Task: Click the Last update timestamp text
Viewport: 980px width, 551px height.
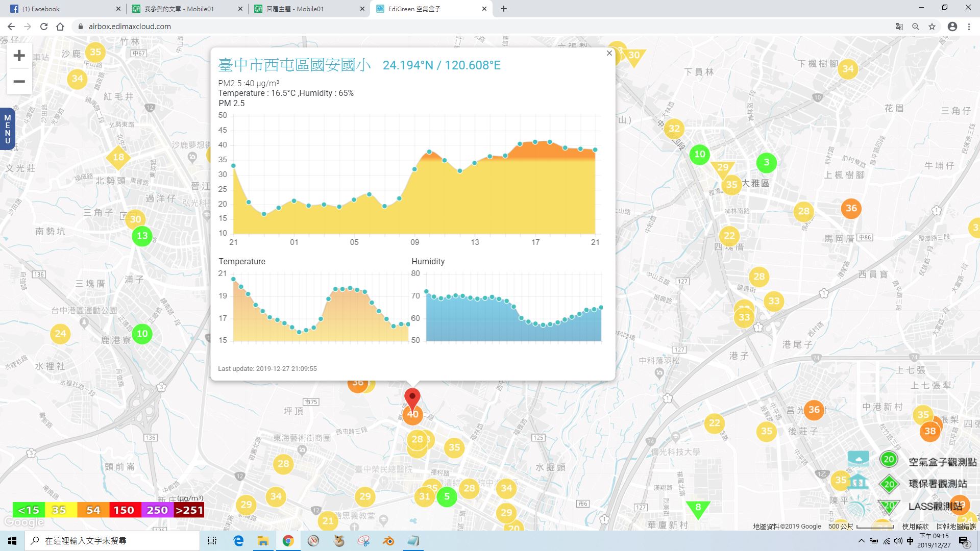Action: click(267, 368)
